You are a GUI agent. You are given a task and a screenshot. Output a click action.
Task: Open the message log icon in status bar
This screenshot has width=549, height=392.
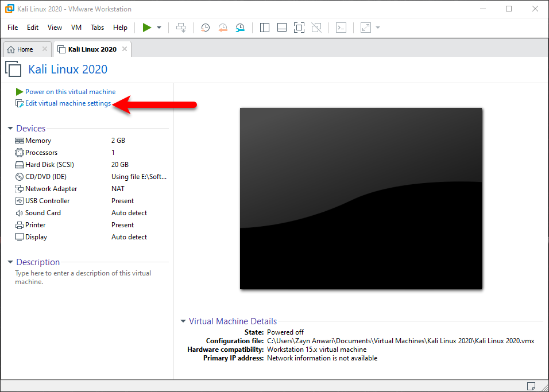tap(531, 385)
